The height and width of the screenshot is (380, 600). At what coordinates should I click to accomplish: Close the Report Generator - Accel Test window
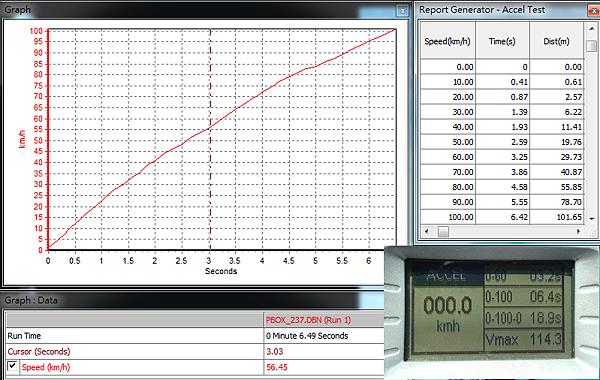coord(594,11)
